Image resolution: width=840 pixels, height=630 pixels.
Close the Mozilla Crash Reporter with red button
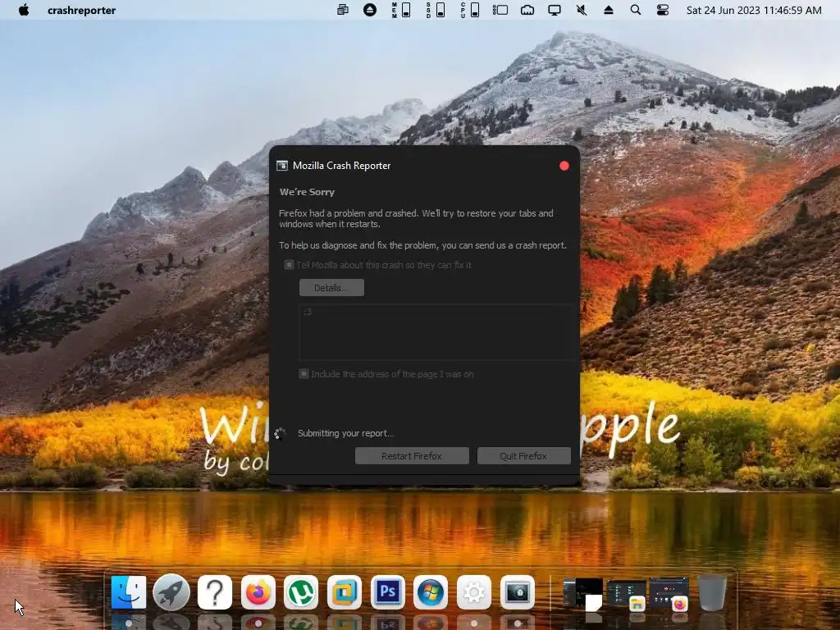(x=564, y=166)
